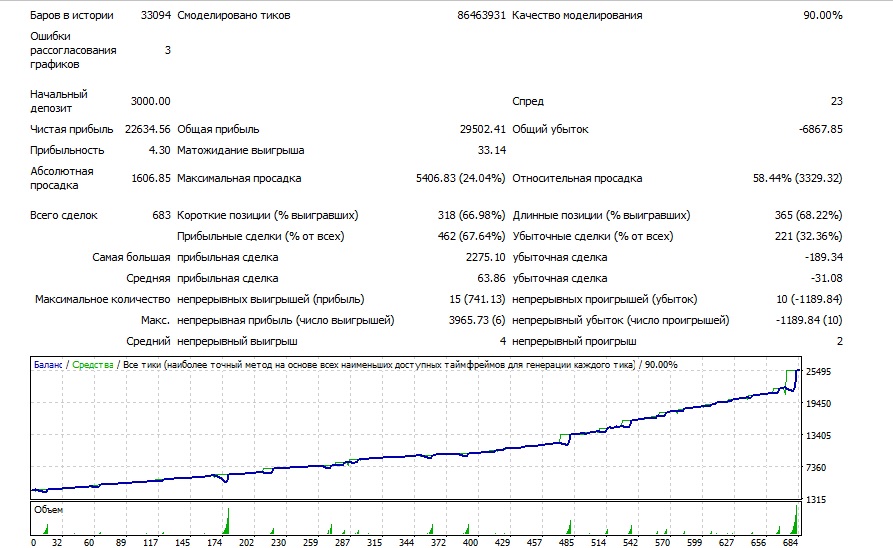The width and height of the screenshot is (893, 548).
Task: Select the 'Смоделировано тиков' label
Action: [234, 15]
